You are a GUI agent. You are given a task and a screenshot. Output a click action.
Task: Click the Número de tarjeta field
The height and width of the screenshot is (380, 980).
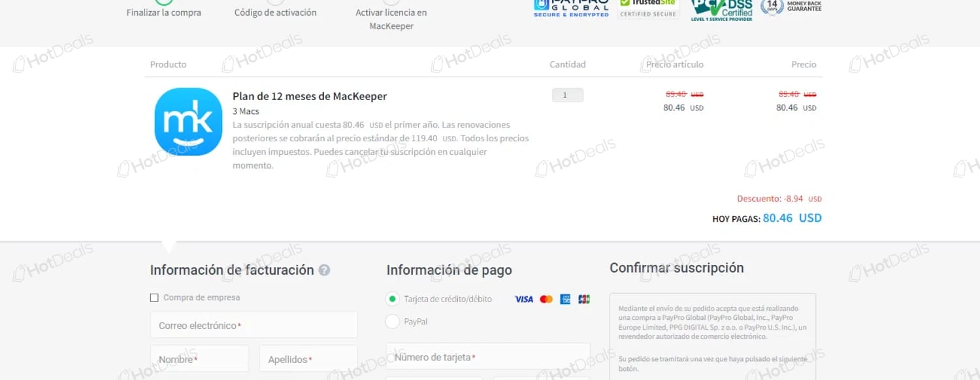pos(488,357)
